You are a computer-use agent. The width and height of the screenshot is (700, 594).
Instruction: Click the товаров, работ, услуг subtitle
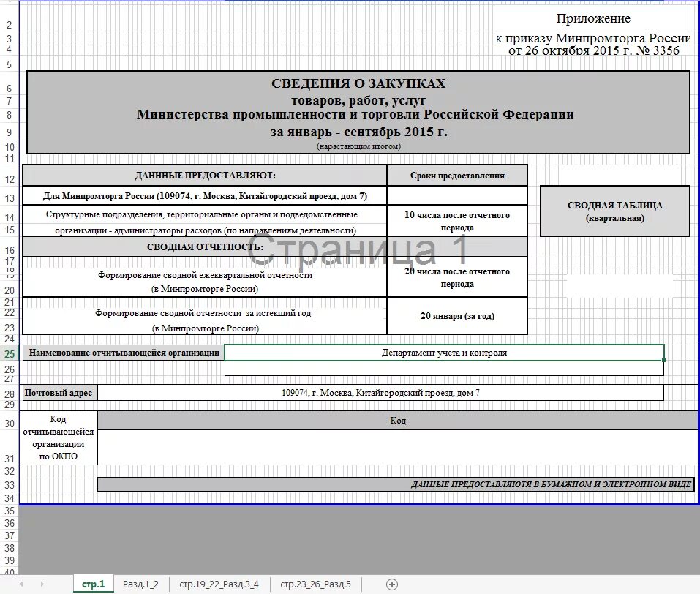(358, 100)
